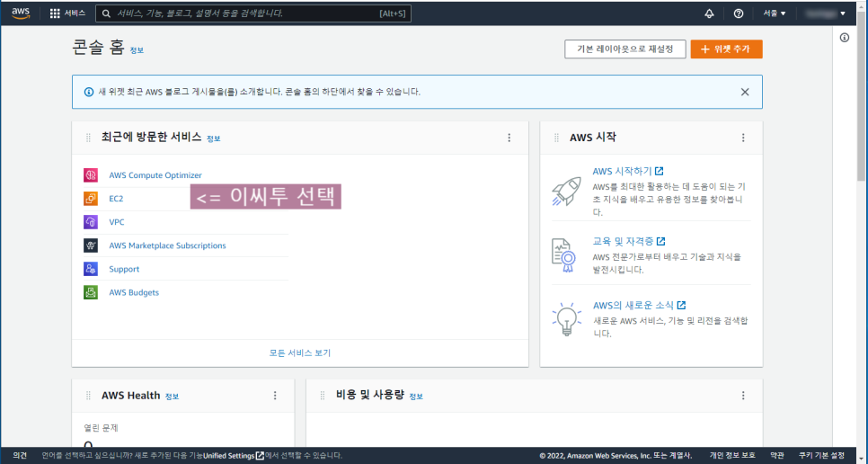The height and width of the screenshot is (464, 868).
Task: Click the 기본 레이아웃으로 재설정 button
Action: 625,49
